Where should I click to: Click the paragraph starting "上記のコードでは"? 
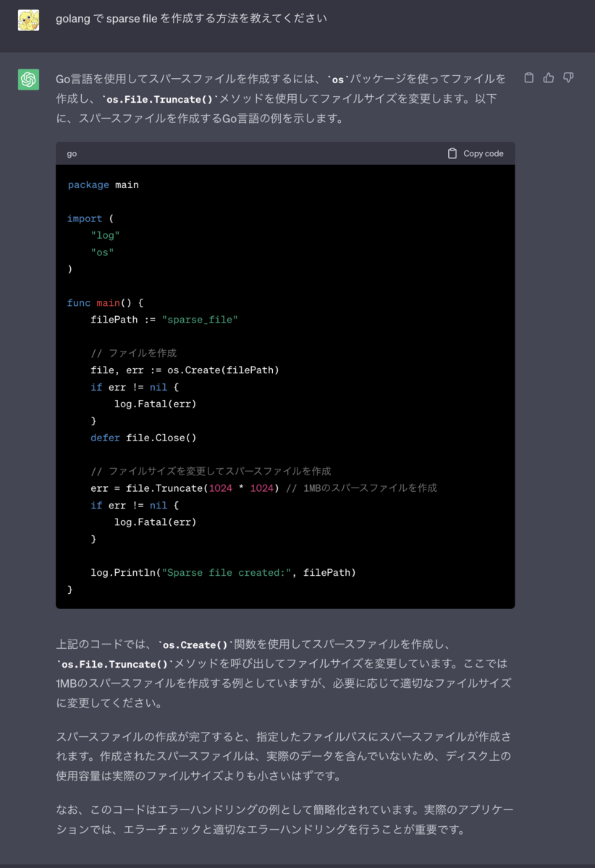(284, 673)
